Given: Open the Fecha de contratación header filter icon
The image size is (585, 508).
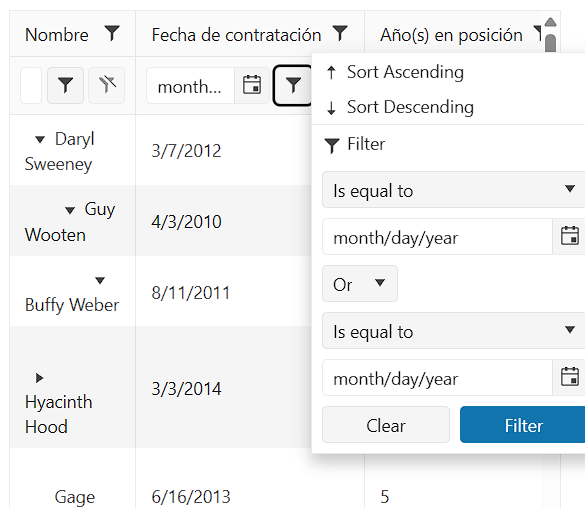Looking at the screenshot, I should pos(340,33).
